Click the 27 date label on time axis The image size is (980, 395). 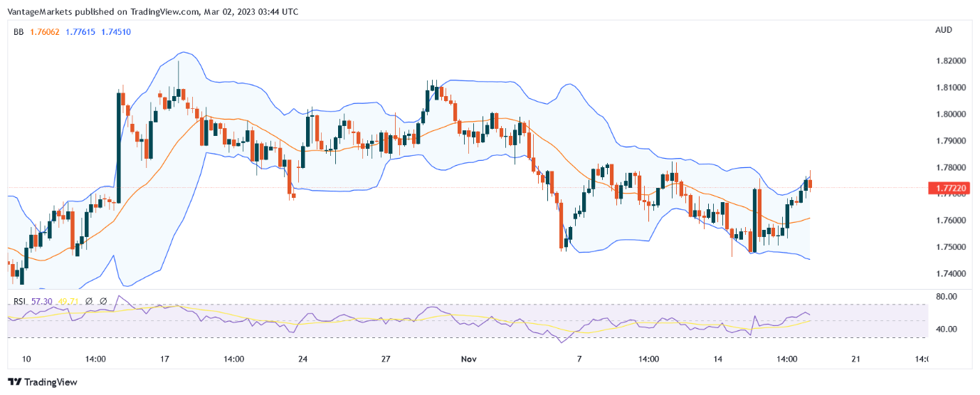(385, 359)
